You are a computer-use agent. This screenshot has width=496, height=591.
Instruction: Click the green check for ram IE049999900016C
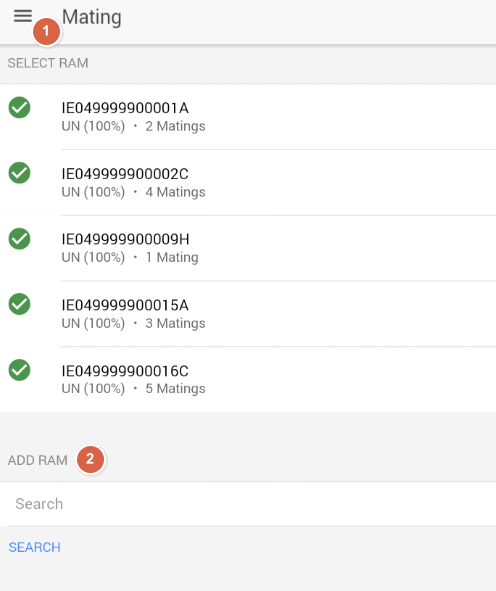(x=20, y=370)
